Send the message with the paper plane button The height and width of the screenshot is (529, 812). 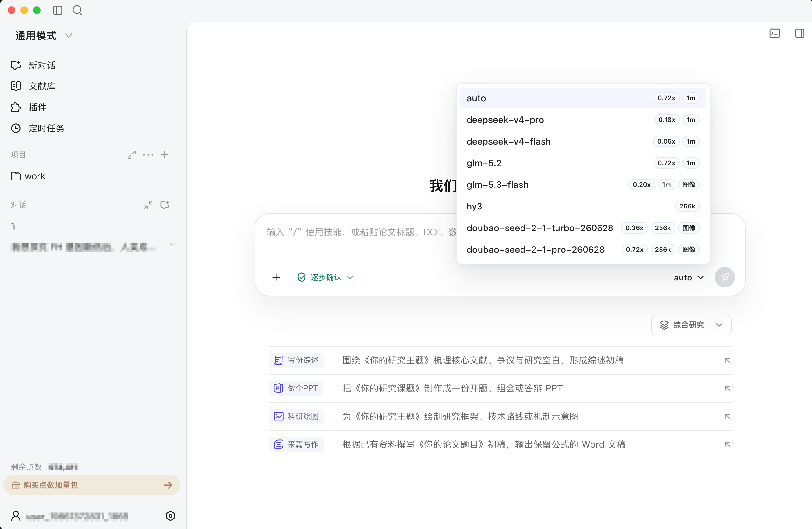[x=724, y=277]
